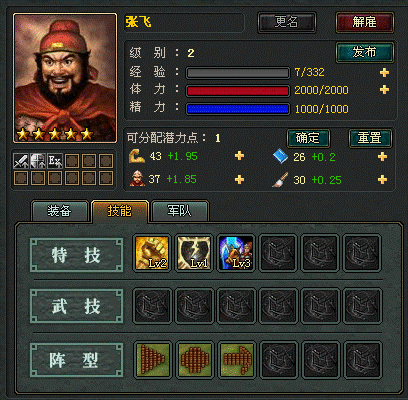Viewport: 408px width, 400px height.
Task: Add a potential point to politics (30)
Action: click(382, 180)
